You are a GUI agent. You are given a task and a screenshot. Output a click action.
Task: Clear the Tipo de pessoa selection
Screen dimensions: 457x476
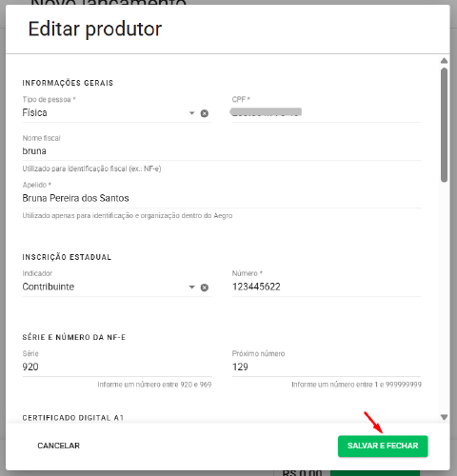pos(205,113)
